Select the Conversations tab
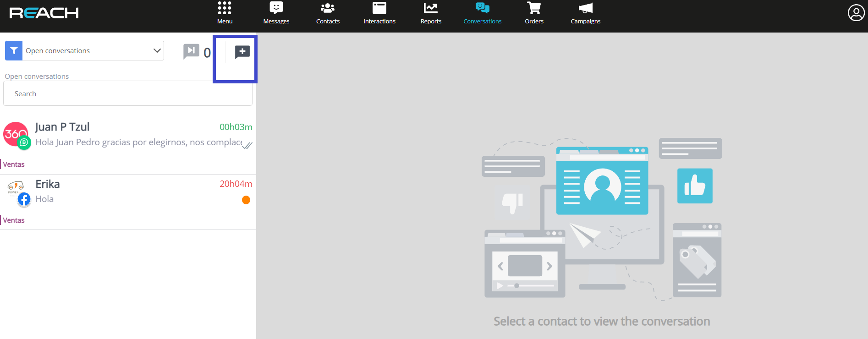The image size is (868, 339). [x=482, y=13]
